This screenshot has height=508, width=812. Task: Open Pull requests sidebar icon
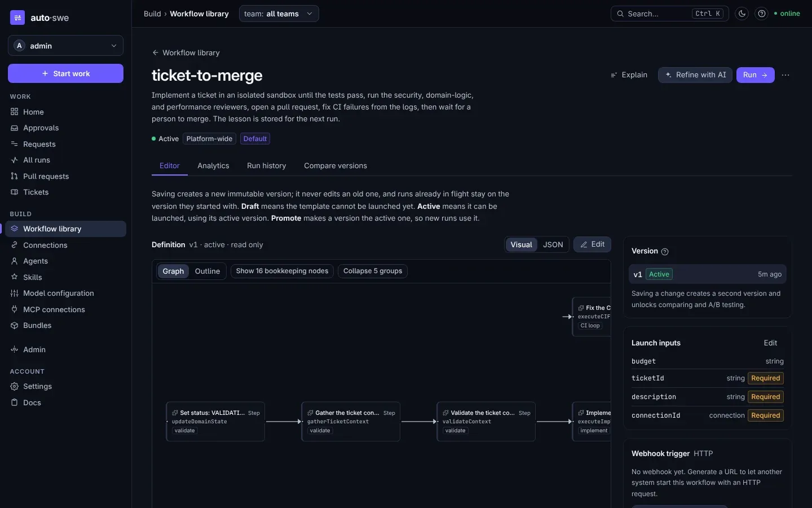(x=15, y=176)
